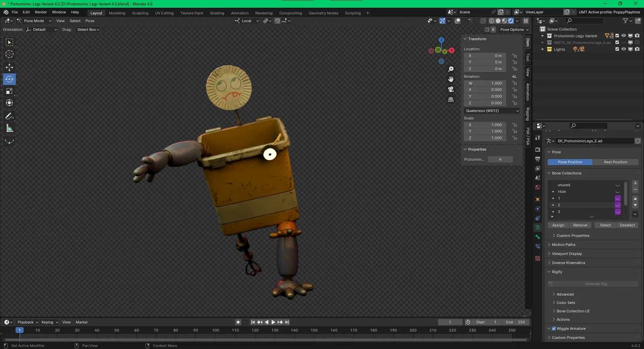
Task: Play the animation forward
Action: point(273,322)
